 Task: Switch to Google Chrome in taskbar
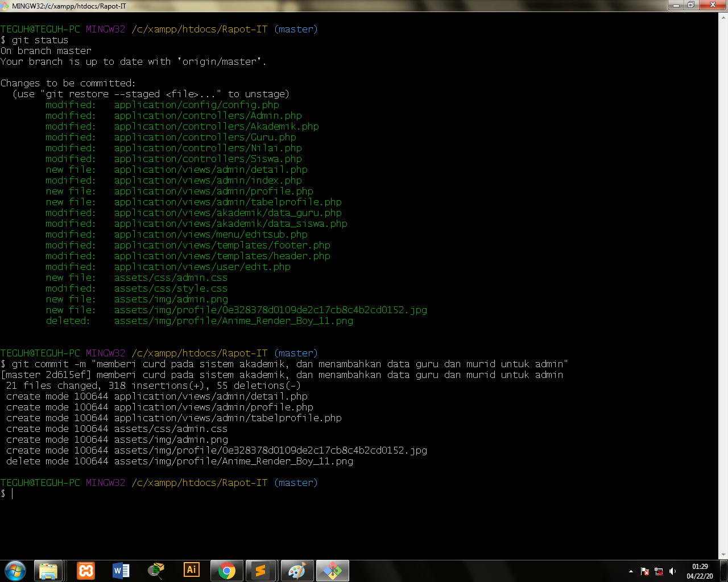[x=227, y=571]
